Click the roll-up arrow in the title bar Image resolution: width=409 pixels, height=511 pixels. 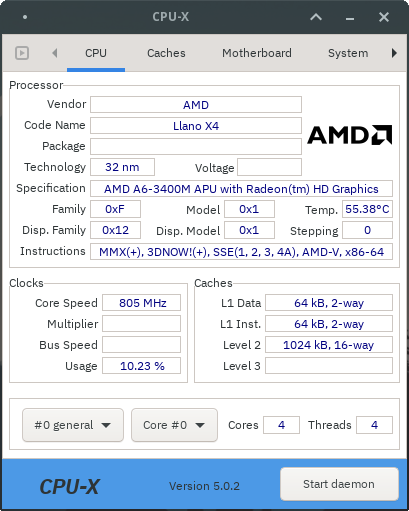(316, 17)
